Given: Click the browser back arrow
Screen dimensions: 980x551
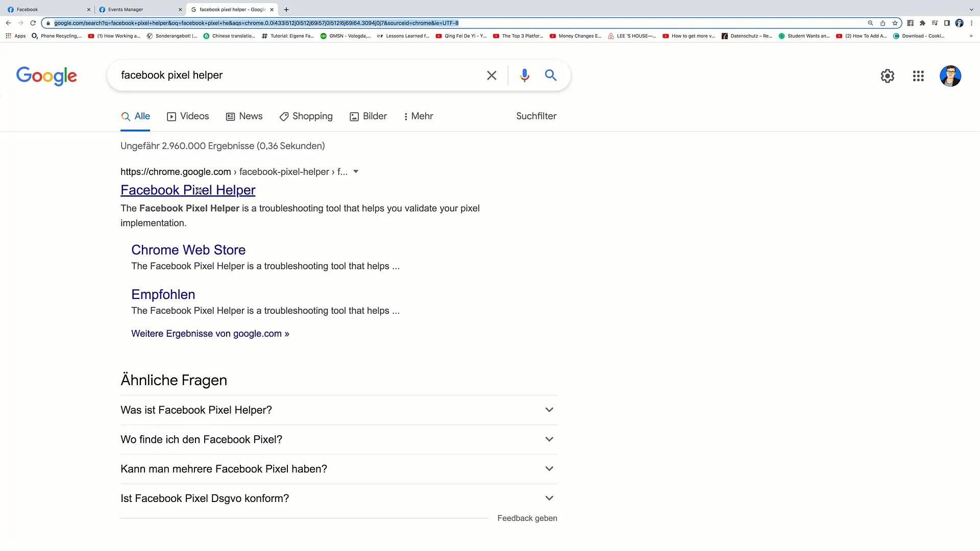Looking at the screenshot, I should [8, 23].
